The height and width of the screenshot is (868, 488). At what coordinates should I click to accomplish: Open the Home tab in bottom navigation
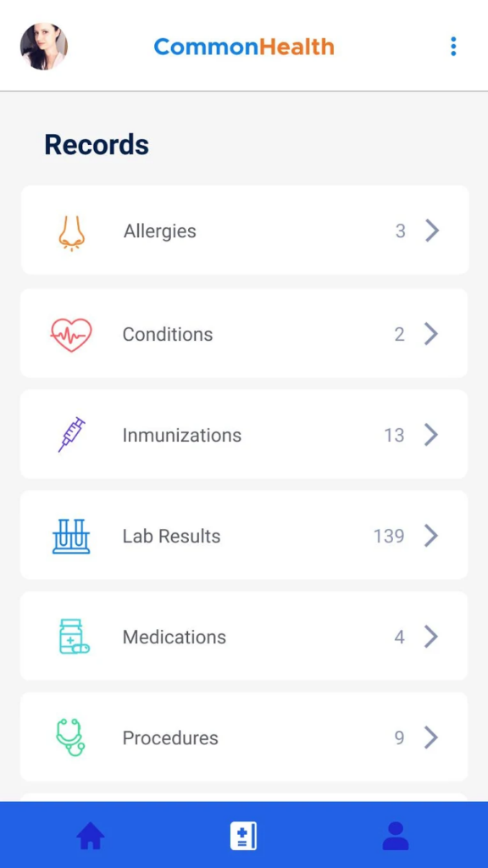coord(91,835)
